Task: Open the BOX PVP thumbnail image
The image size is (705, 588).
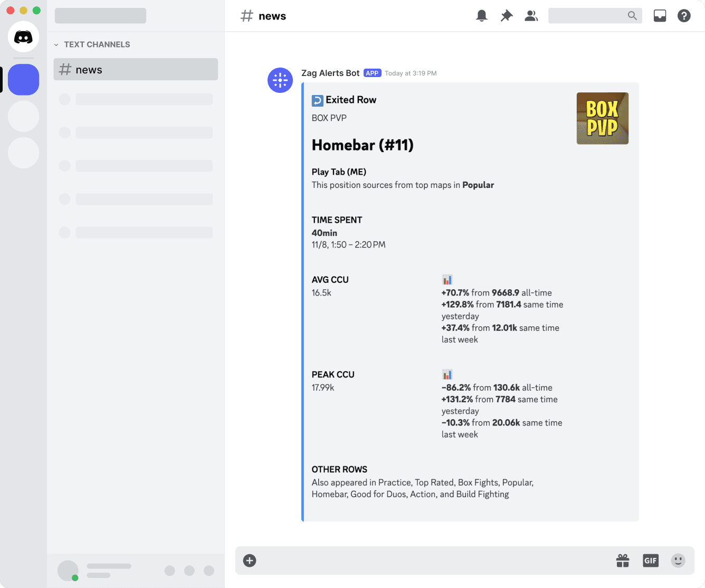Action: (603, 118)
